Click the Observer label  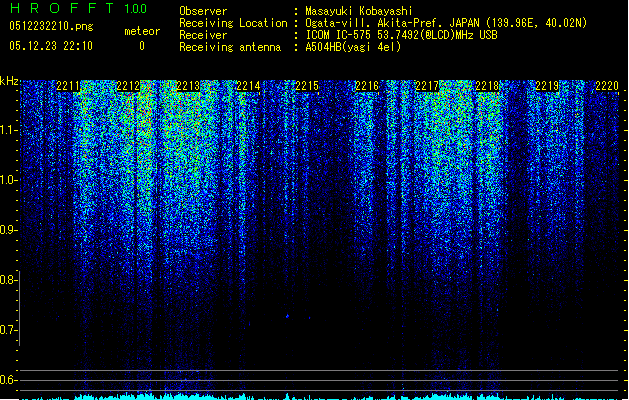[203, 11]
